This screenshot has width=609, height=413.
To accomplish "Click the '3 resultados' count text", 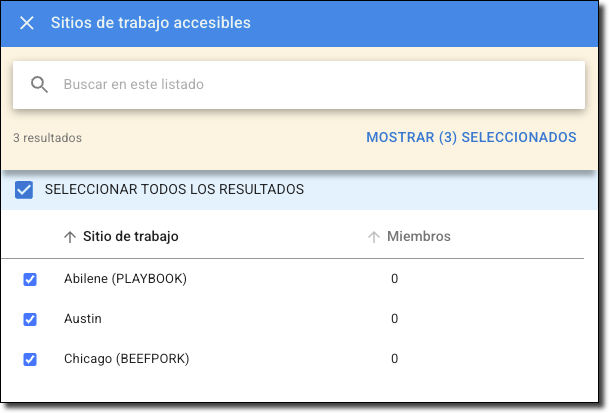I will click(47, 138).
